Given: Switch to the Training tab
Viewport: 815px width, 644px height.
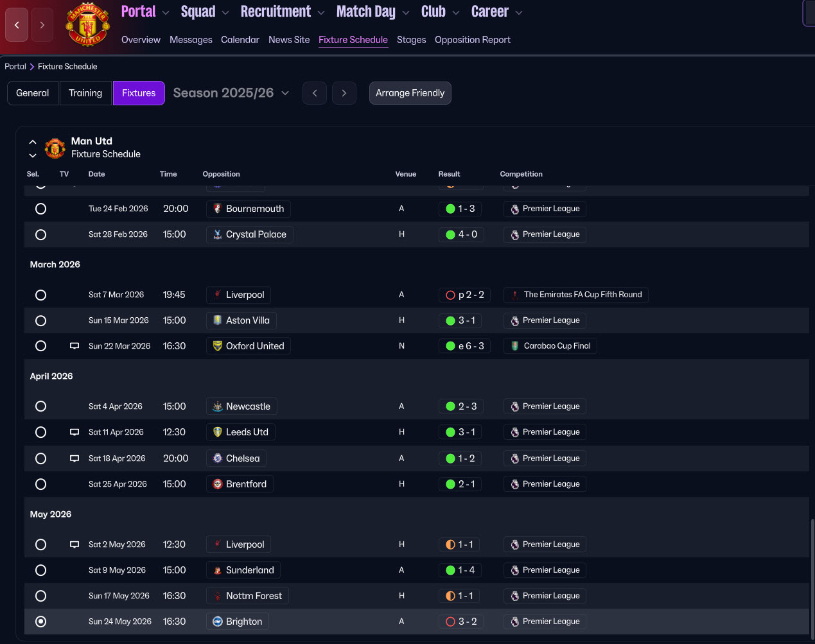Looking at the screenshot, I should click(85, 93).
